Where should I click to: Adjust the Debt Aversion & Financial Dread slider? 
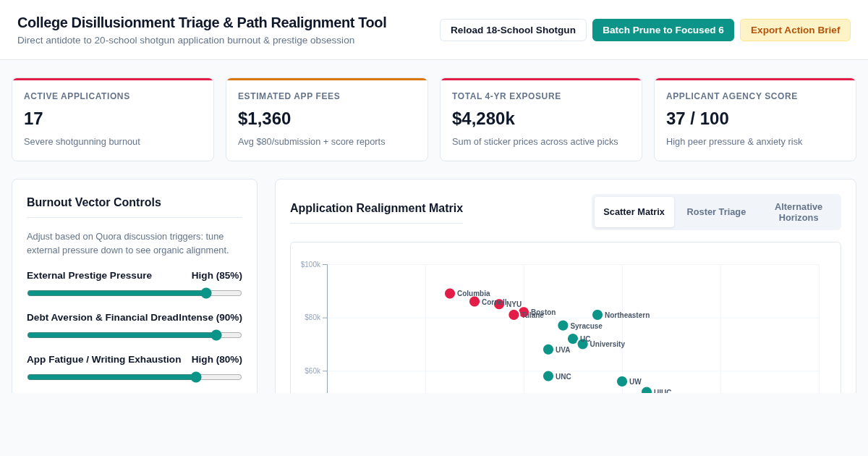coord(135,335)
